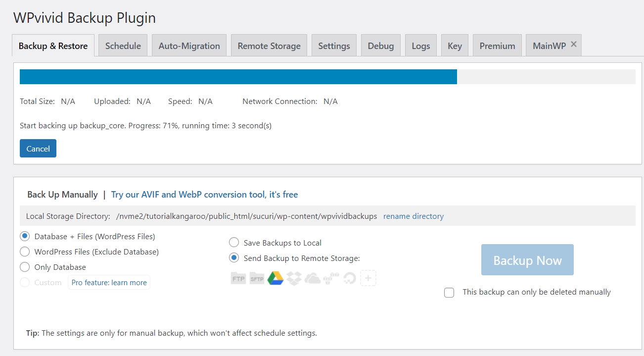644x356 pixels.
Task: Select the Amazon S3 storage icon
Action: coord(330,278)
